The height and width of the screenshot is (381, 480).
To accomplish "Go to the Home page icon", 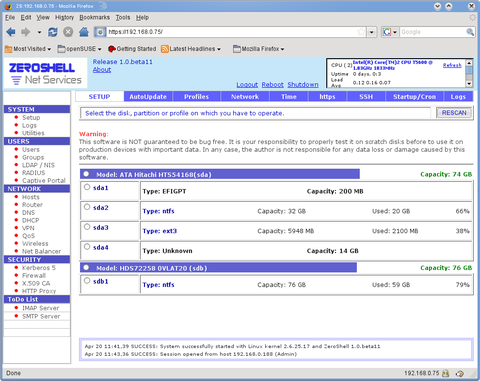I will coord(84,32).
